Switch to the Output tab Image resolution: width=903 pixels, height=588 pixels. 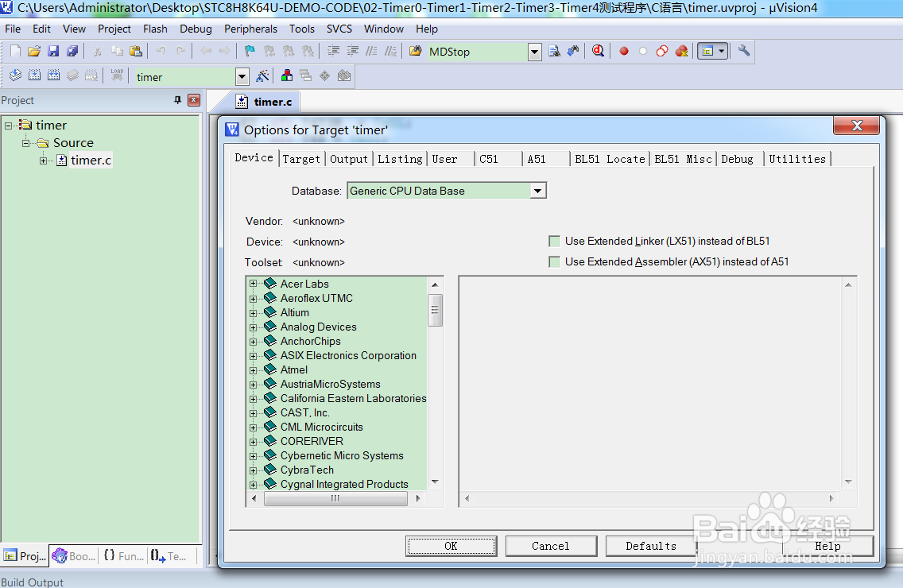[349, 159]
